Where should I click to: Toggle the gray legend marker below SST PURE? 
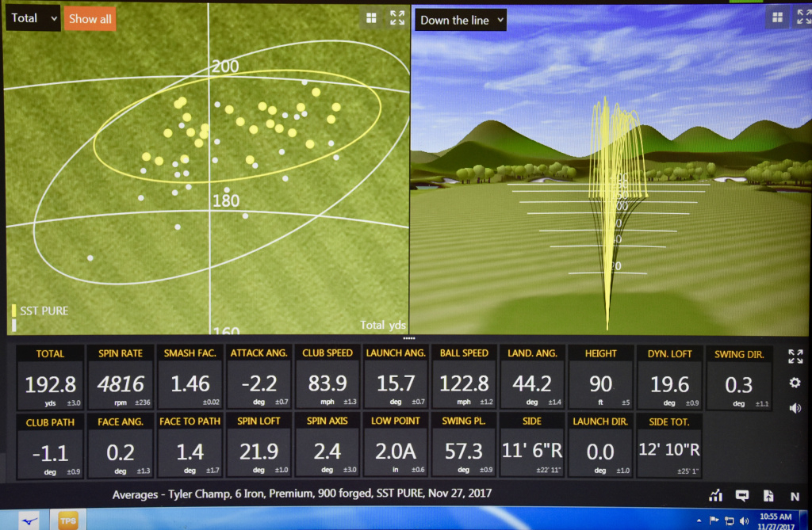click(16, 323)
